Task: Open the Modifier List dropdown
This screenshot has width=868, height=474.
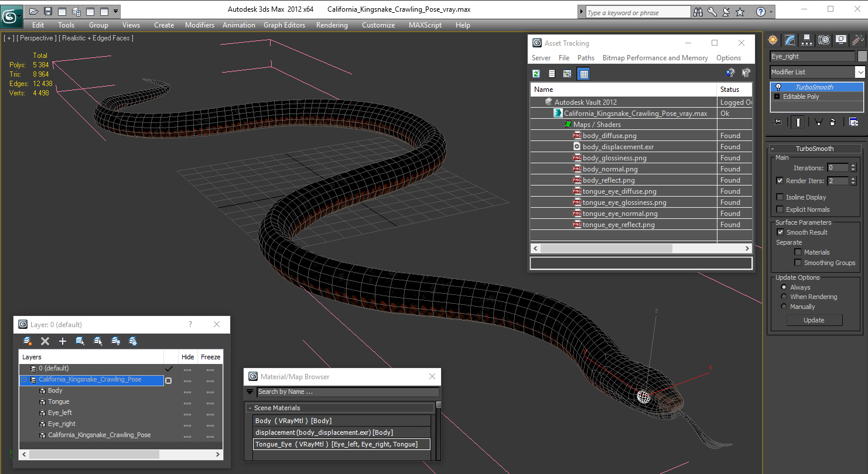Action: (x=860, y=72)
